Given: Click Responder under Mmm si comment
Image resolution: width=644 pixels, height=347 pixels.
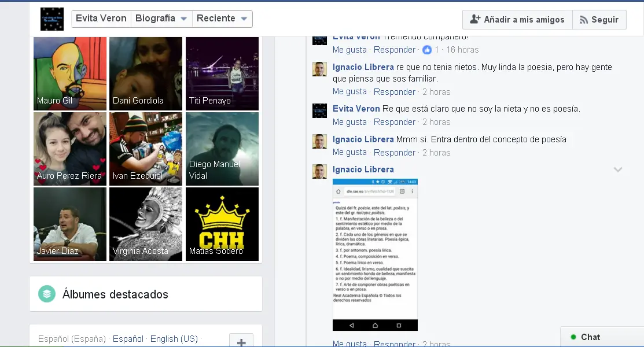Looking at the screenshot, I should (395, 152).
